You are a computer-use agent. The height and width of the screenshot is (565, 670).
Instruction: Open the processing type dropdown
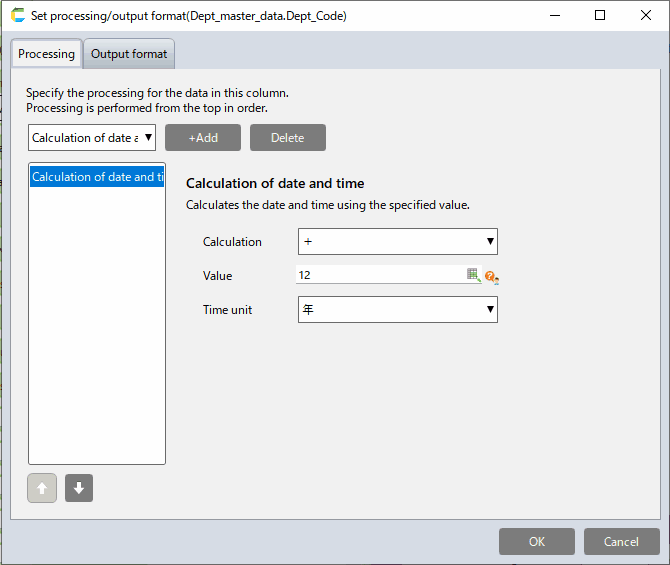[x=92, y=138]
